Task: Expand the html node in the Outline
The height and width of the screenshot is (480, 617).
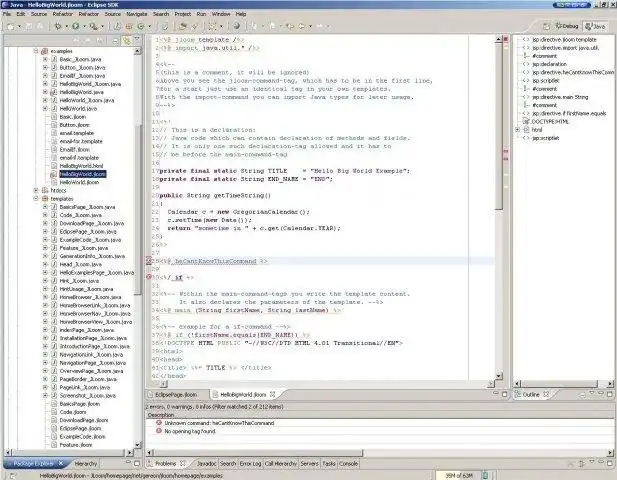Action: pyautogui.click(x=518, y=129)
